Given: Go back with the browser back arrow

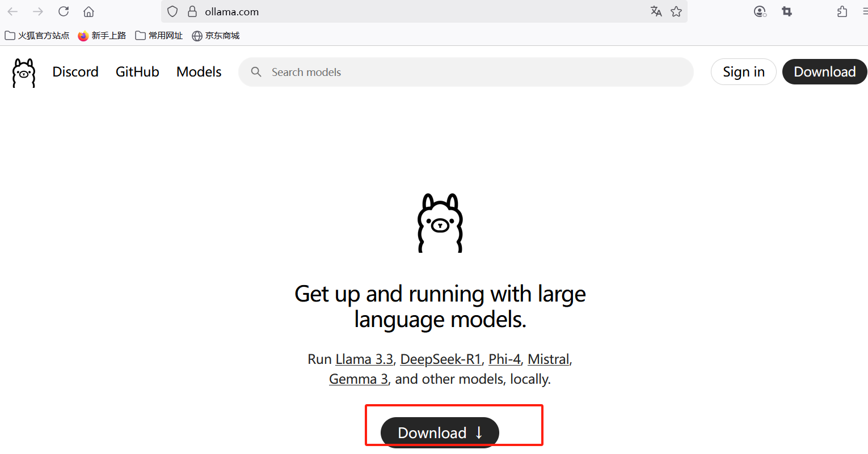Looking at the screenshot, I should [x=12, y=11].
